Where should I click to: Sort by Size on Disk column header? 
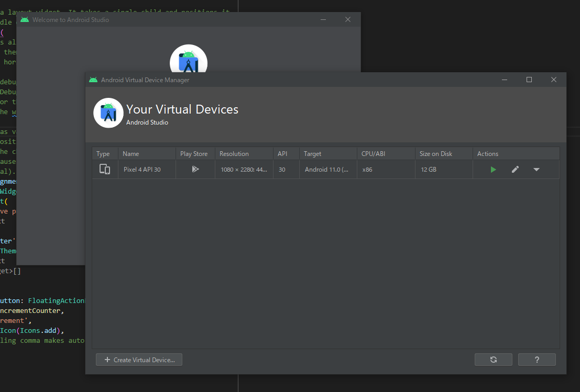[x=444, y=154]
